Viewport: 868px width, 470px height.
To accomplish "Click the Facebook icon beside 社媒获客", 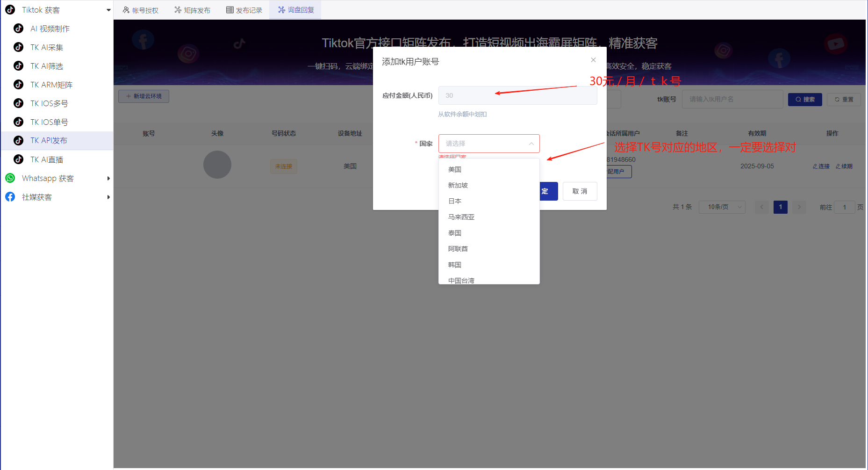I will click(x=10, y=196).
